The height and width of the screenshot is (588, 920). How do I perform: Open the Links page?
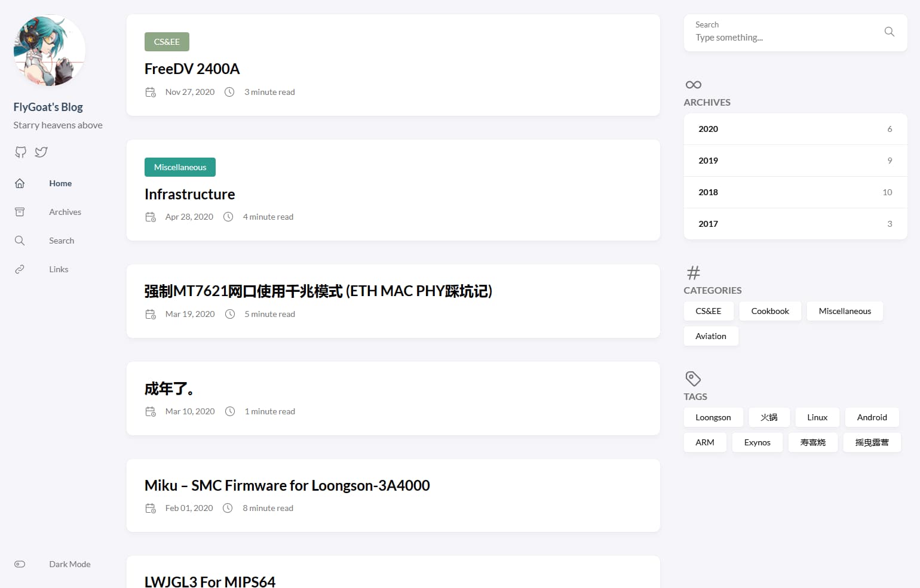coord(59,269)
